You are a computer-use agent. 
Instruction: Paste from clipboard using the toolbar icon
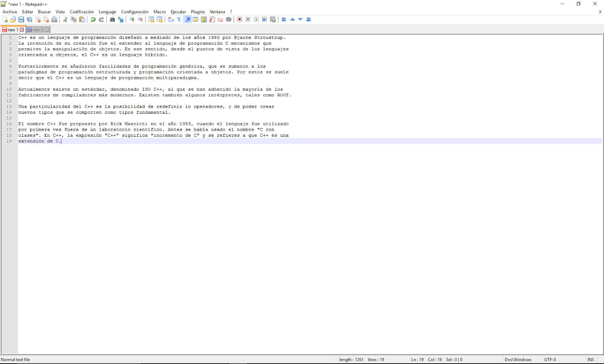[82, 19]
